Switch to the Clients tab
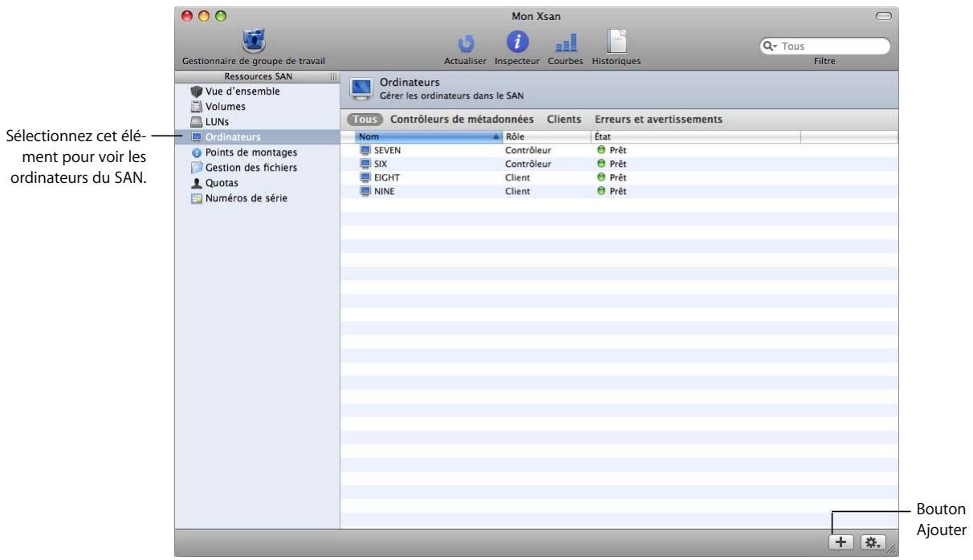 click(564, 120)
